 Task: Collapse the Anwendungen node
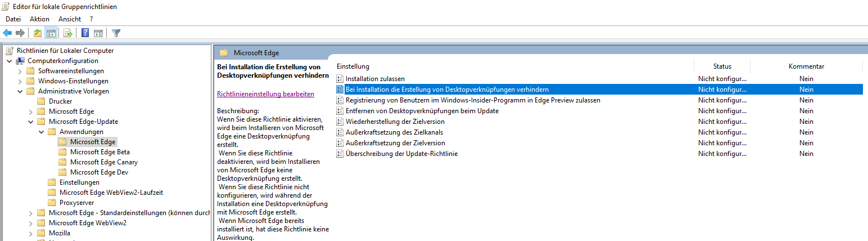41,132
